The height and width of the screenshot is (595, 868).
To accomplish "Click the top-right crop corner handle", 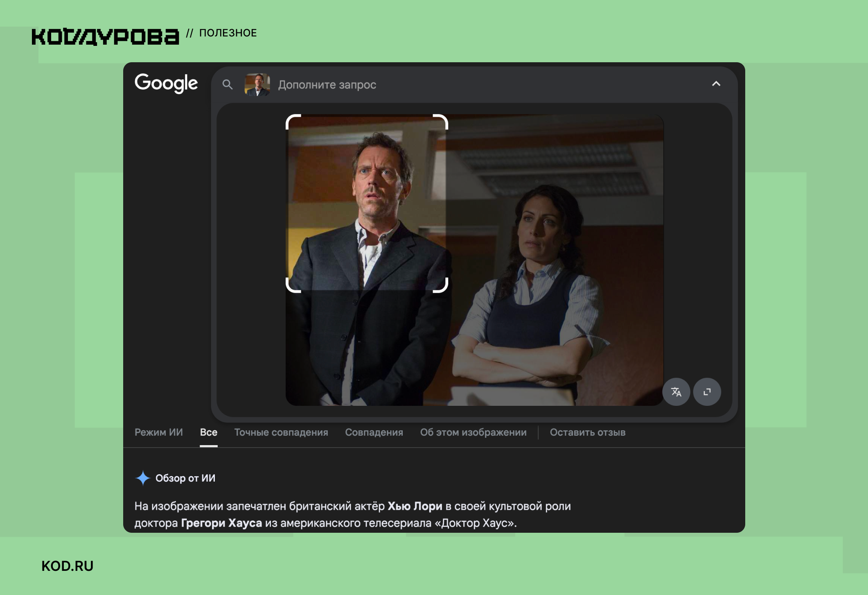I will [x=440, y=122].
